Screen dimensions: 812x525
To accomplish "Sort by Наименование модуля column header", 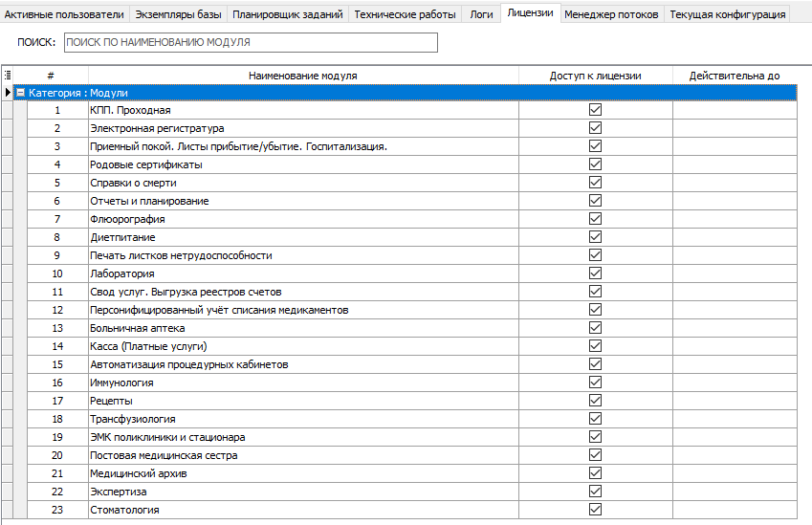I will [x=303, y=76].
